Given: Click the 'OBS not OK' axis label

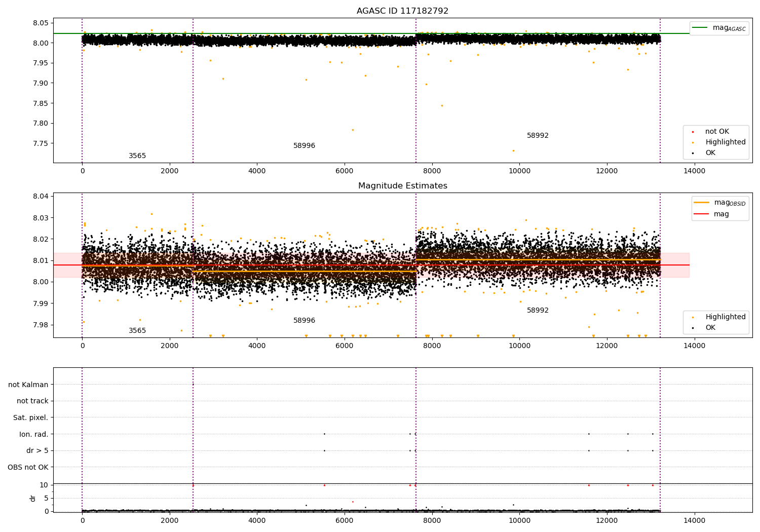Looking at the screenshot, I should coord(28,467).
